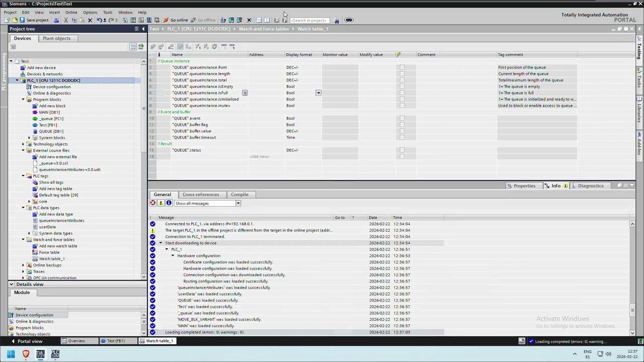Click the Brave browser taskbar icon
Viewport: 644px width, 362px height.
click(x=26, y=354)
